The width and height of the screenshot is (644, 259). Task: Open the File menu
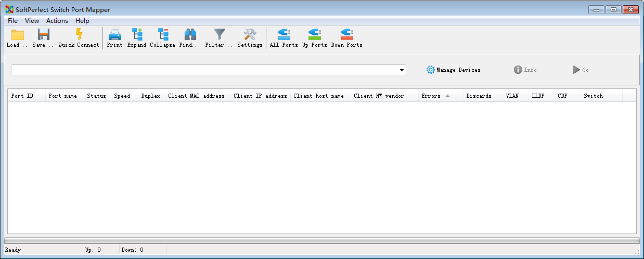click(x=12, y=21)
